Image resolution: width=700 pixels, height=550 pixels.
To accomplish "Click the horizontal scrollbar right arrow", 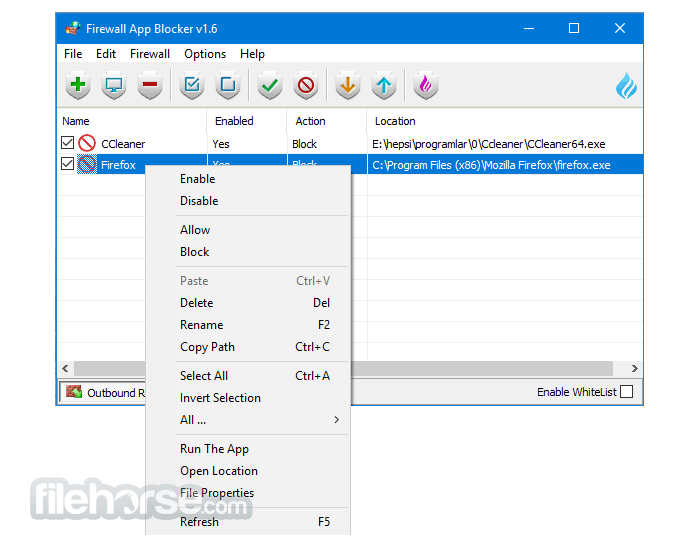I will point(634,368).
